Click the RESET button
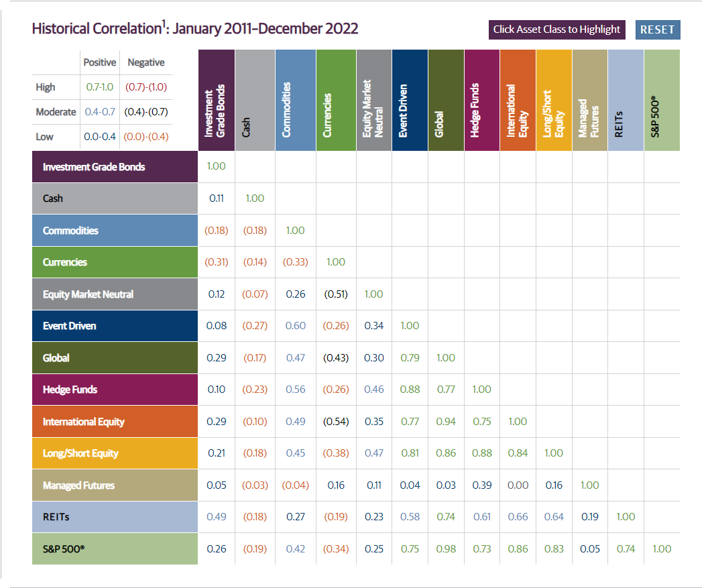This screenshot has height=588, width=710. (657, 30)
